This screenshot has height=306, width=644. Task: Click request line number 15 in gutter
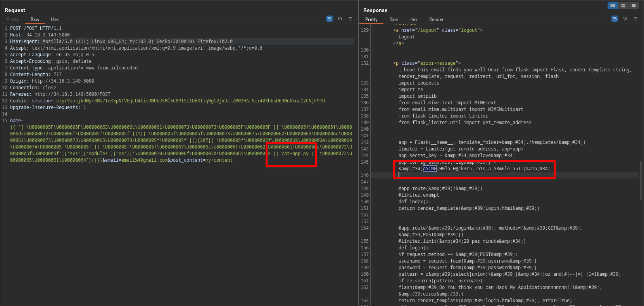click(x=5, y=121)
